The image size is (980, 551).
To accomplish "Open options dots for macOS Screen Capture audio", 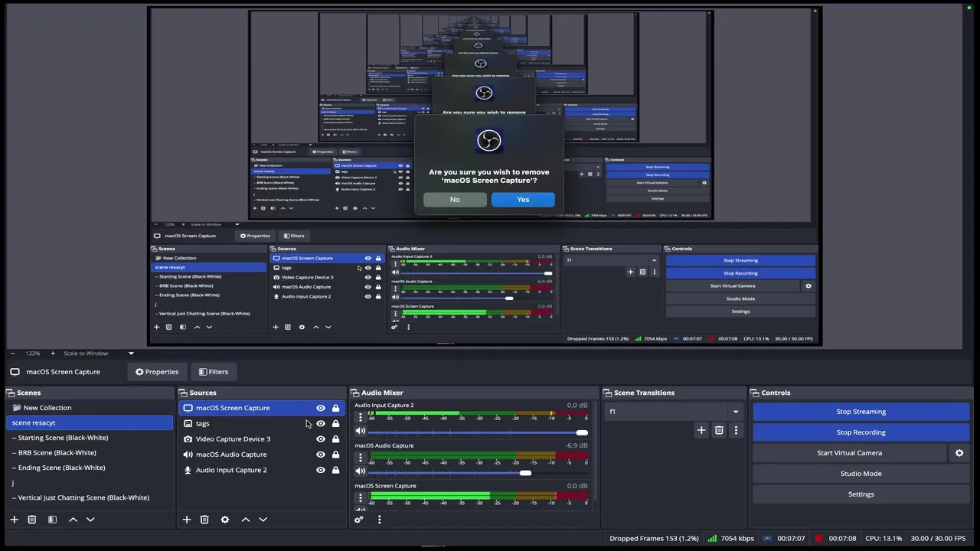I will pos(360,498).
